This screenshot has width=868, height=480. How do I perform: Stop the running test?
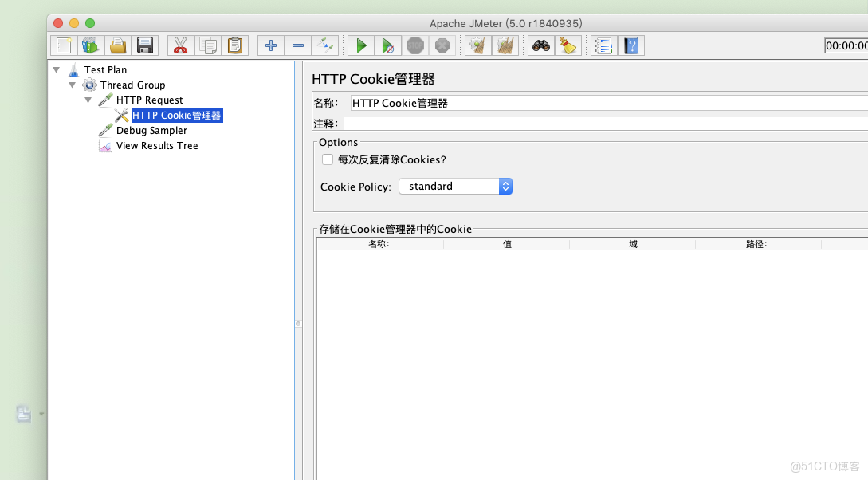[415, 45]
